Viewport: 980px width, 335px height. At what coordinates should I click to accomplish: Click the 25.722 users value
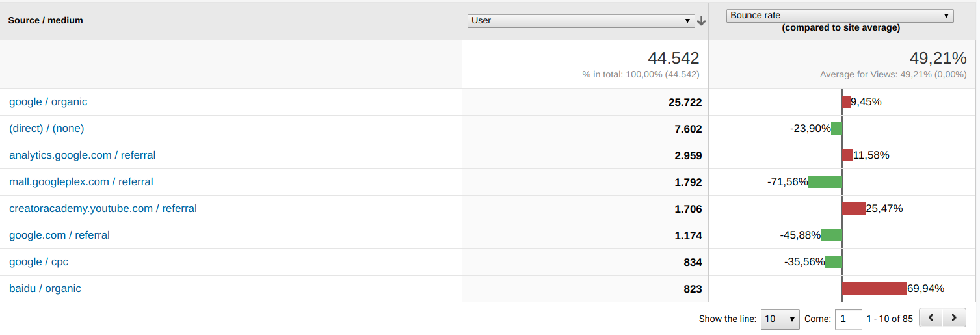tap(685, 103)
